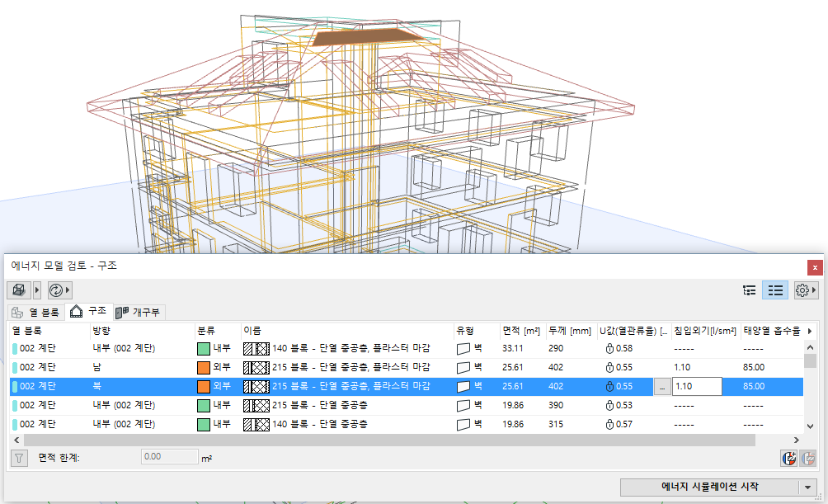Screen dimensions: 828x504
Task: Click the cyan thermal block marker in the 남 row
Action: pyautogui.click(x=15, y=367)
